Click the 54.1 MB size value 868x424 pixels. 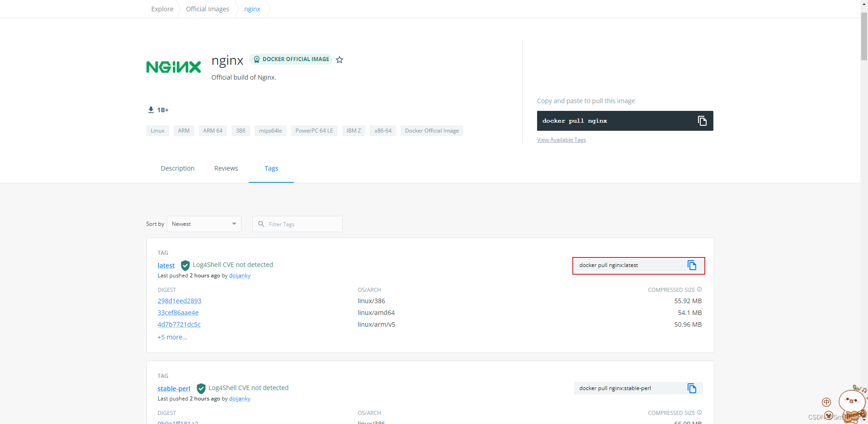[x=690, y=313]
